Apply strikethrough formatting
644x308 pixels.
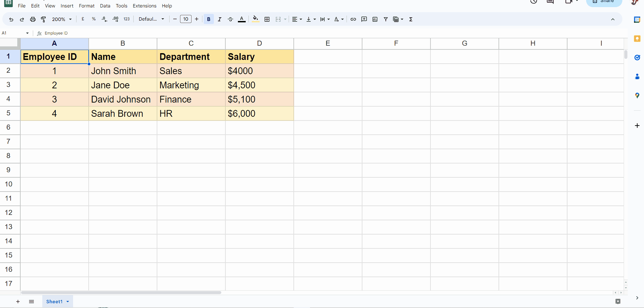(x=230, y=19)
